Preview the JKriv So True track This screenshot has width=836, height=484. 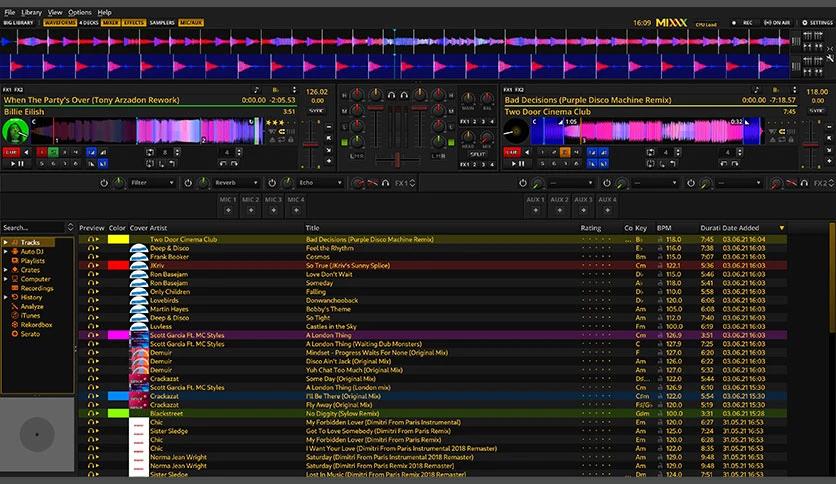[x=93, y=265]
